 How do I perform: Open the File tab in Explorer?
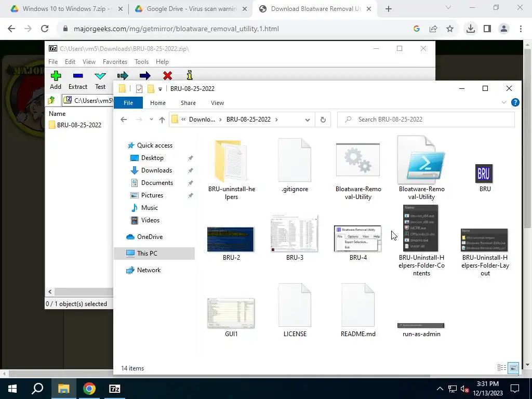point(128,103)
